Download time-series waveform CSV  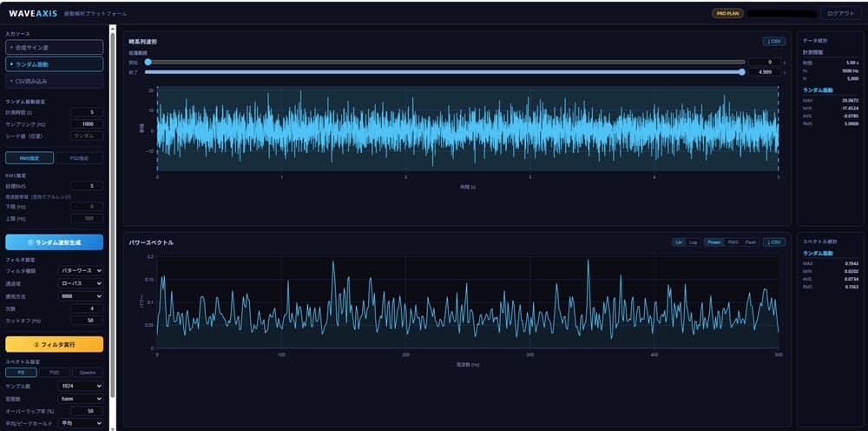pyautogui.click(x=773, y=42)
